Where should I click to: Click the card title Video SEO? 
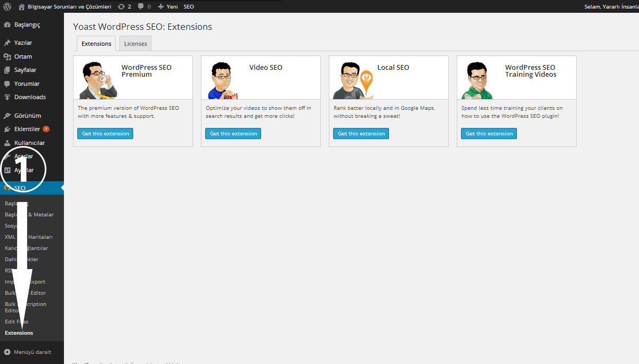point(266,68)
